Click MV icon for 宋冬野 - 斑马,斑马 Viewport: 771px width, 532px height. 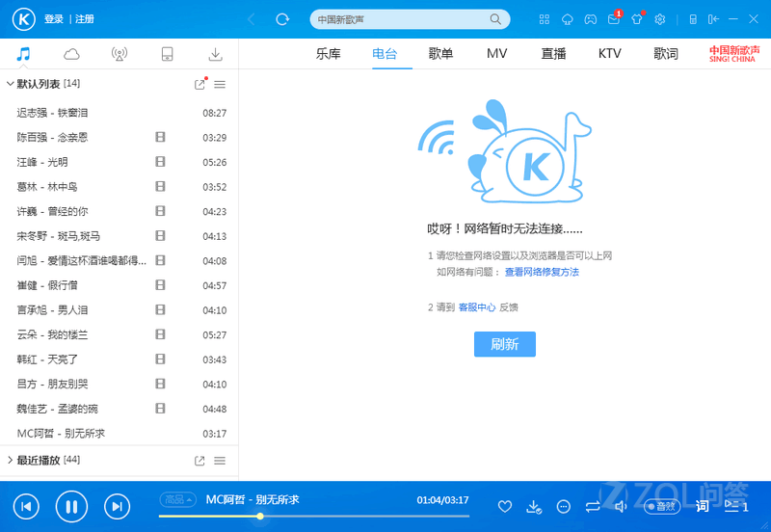click(x=160, y=236)
